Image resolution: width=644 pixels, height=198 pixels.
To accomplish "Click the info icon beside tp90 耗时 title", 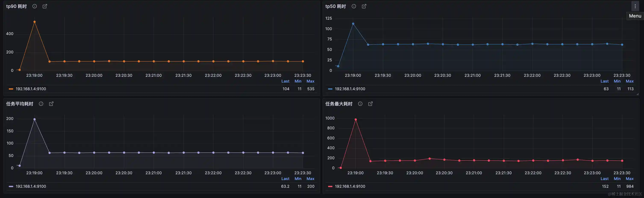I will click(34, 6).
